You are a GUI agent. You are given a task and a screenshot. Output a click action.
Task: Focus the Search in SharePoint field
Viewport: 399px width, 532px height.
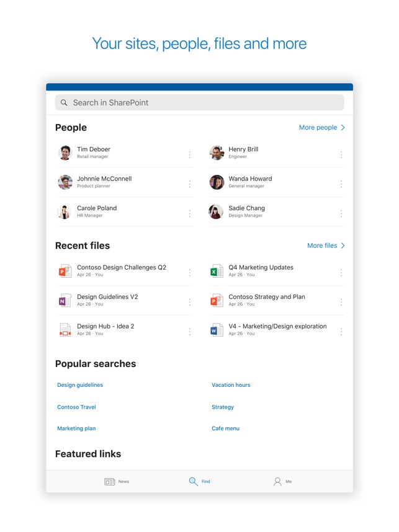tap(199, 102)
